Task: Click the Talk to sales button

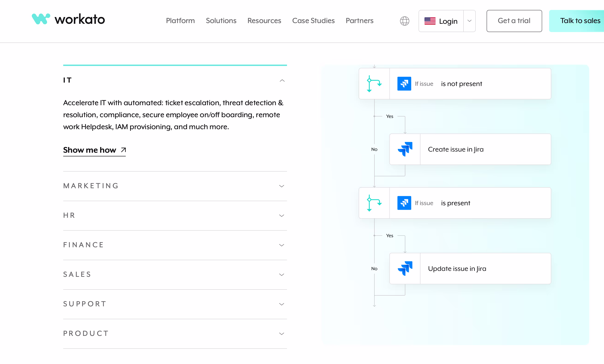Action: click(580, 21)
